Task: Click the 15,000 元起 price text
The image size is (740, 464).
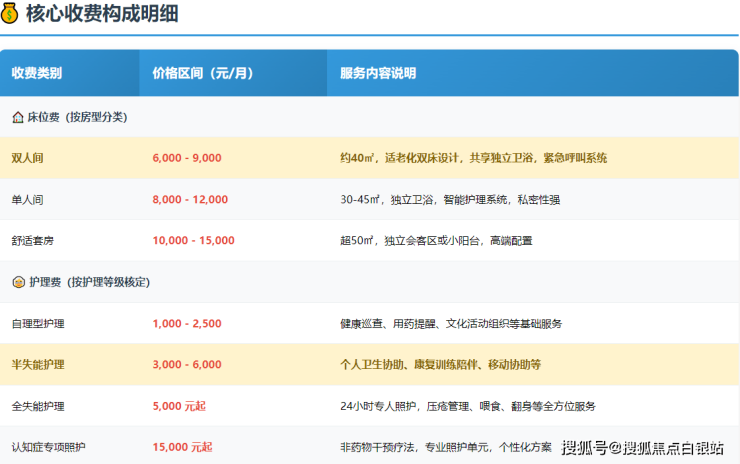Action: (182, 447)
